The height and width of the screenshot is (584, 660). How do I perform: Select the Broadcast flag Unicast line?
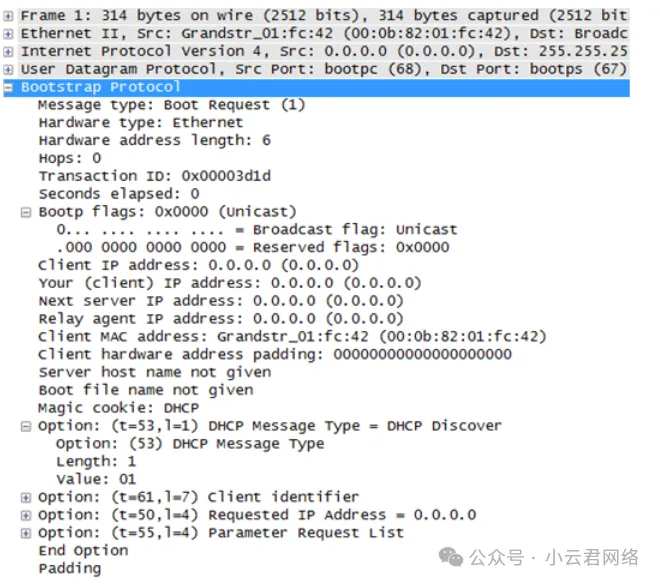click(x=256, y=230)
